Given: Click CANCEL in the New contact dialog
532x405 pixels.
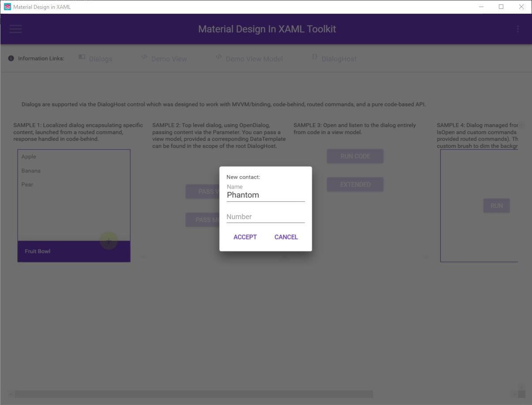Looking at the screenshot, I should 286,237.
